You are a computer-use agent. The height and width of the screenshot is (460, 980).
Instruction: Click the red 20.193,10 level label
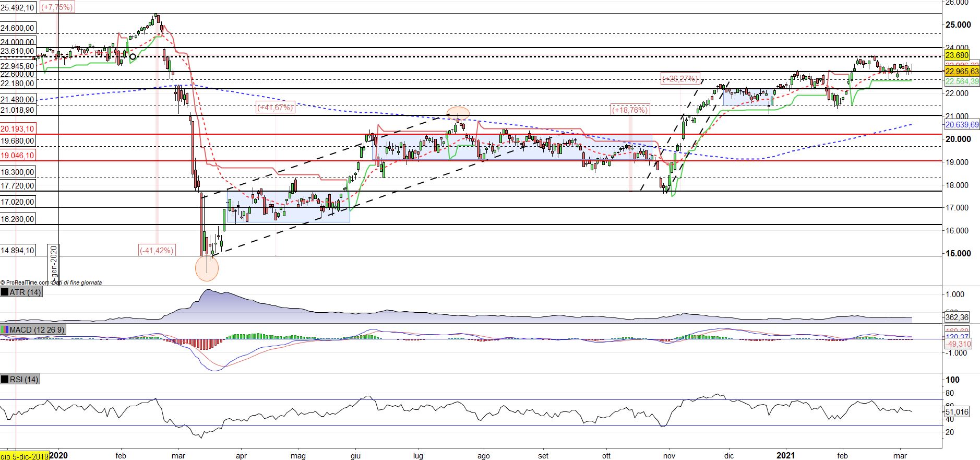coord(18,129)
